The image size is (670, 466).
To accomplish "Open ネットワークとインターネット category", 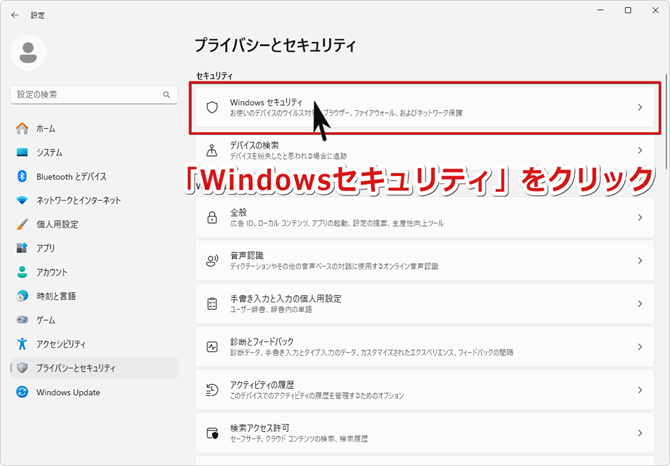I will (94, 200).
